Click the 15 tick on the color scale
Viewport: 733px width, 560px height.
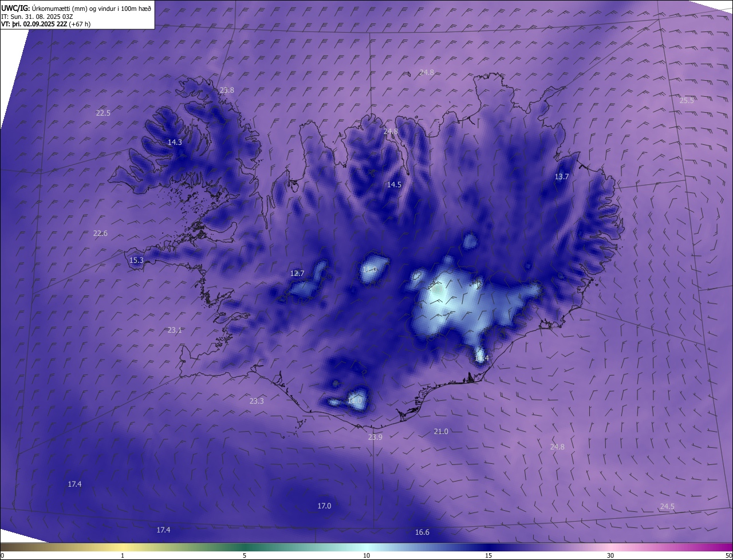(488, 555)
